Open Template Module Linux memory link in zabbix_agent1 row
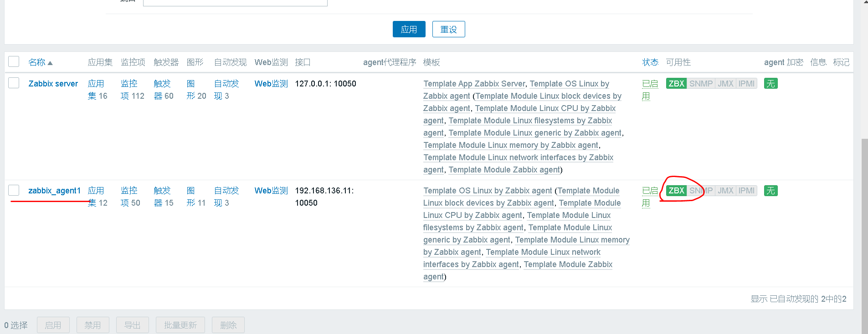This screenshot has width=868, height=334. [572, 240]
